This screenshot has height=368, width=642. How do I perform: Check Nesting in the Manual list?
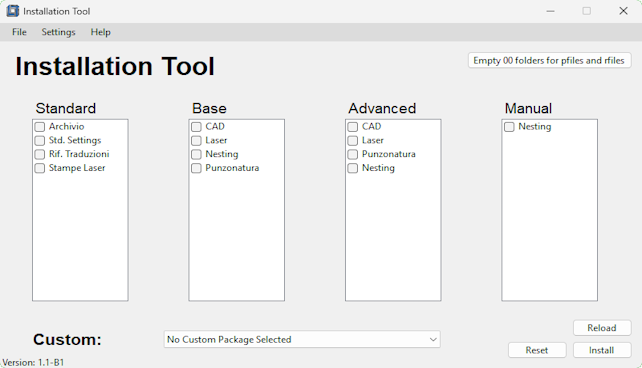[509, 127]
